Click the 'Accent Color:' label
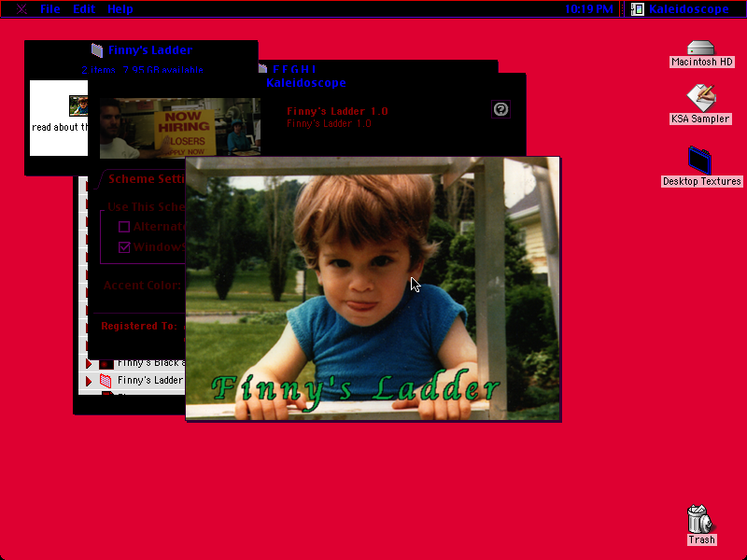Image resolution: width=747 pixels, height=560 pixels. pos(143,286)
